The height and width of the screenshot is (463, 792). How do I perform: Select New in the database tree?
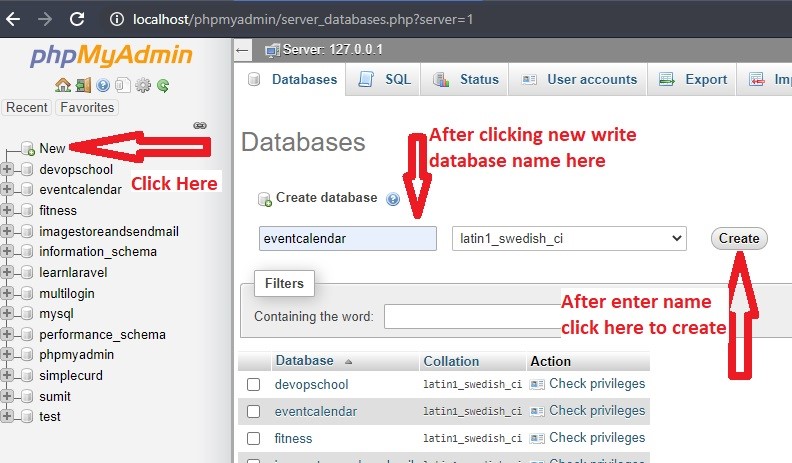(x=52, y=148)
